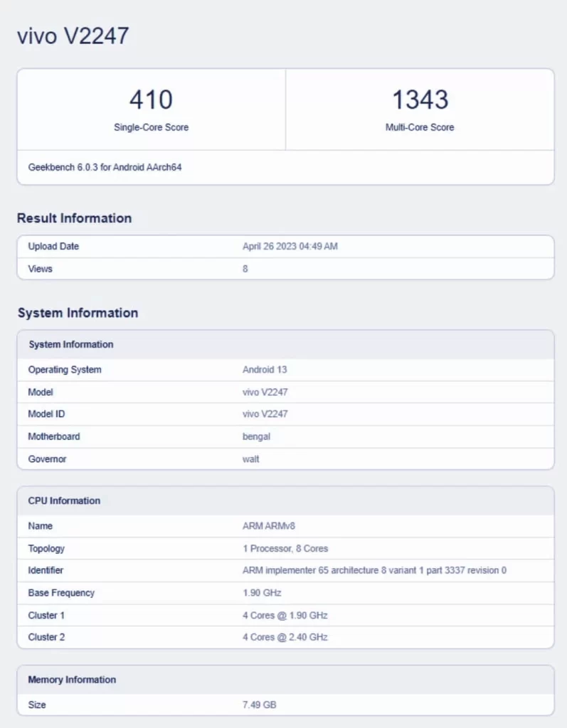Image resolution: width=567 pixels, height=728 pixels.
Task: Click the System Information table header
Action: [x=286, y=345]
